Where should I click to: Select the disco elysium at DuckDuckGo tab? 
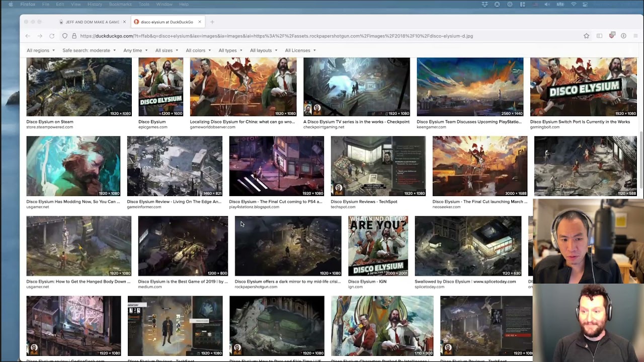(x=168, y=22)
